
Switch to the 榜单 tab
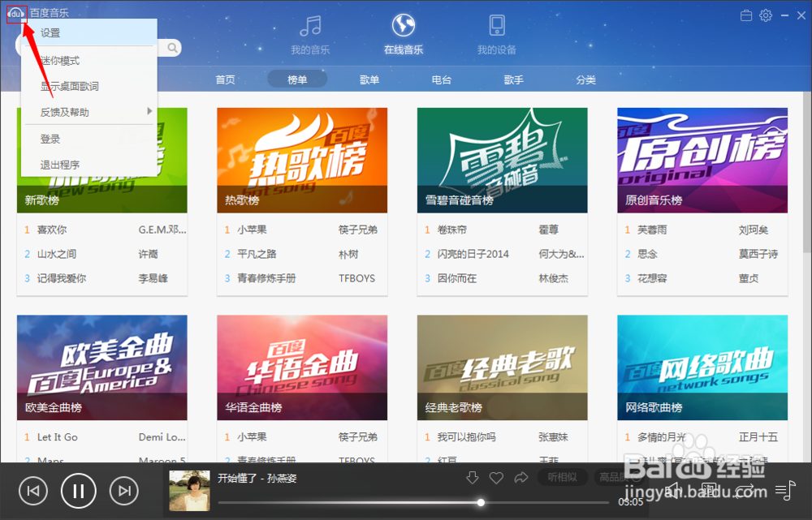[297, 80]
